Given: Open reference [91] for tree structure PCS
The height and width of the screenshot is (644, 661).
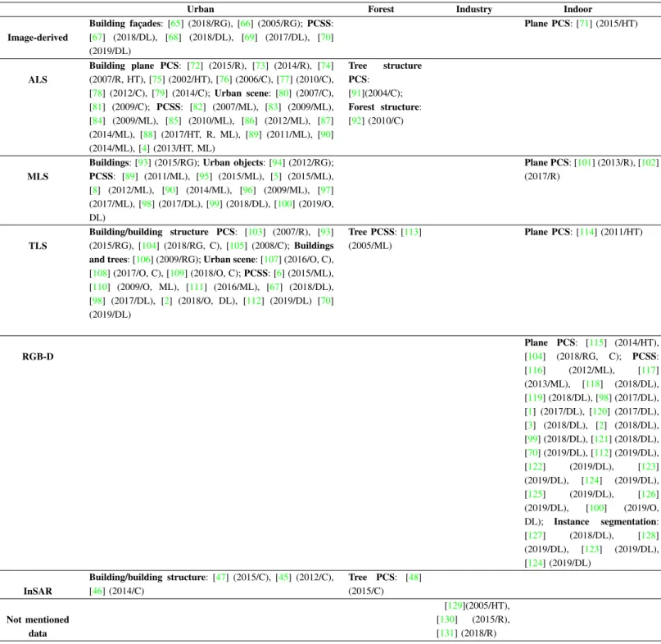Looking at the screenshot, I should [356, 93].
